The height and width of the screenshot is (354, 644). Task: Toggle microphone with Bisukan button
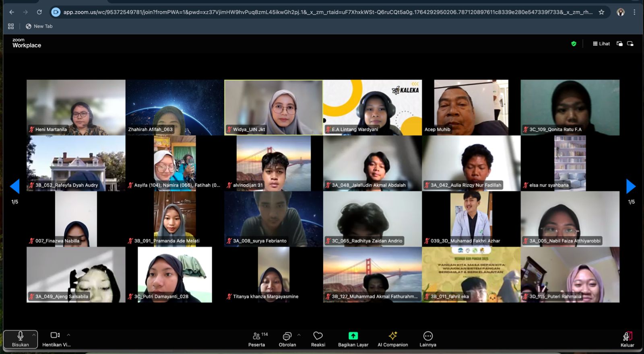[20, 339]
